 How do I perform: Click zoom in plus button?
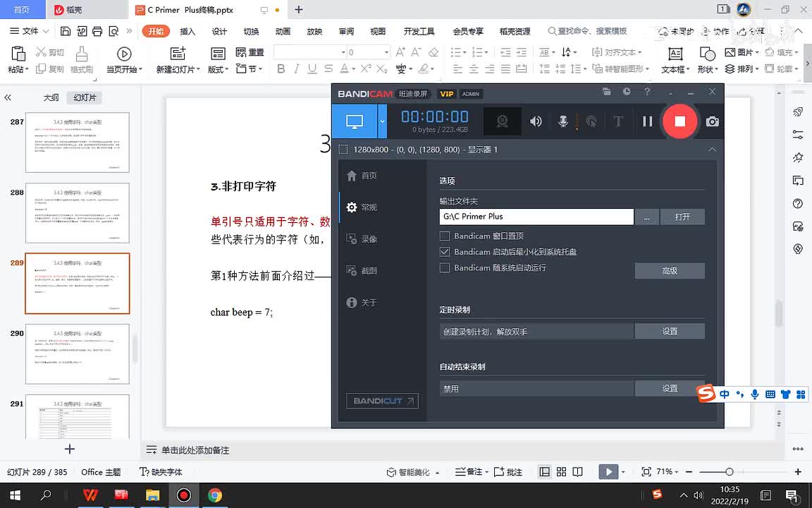tap(797, 472)
